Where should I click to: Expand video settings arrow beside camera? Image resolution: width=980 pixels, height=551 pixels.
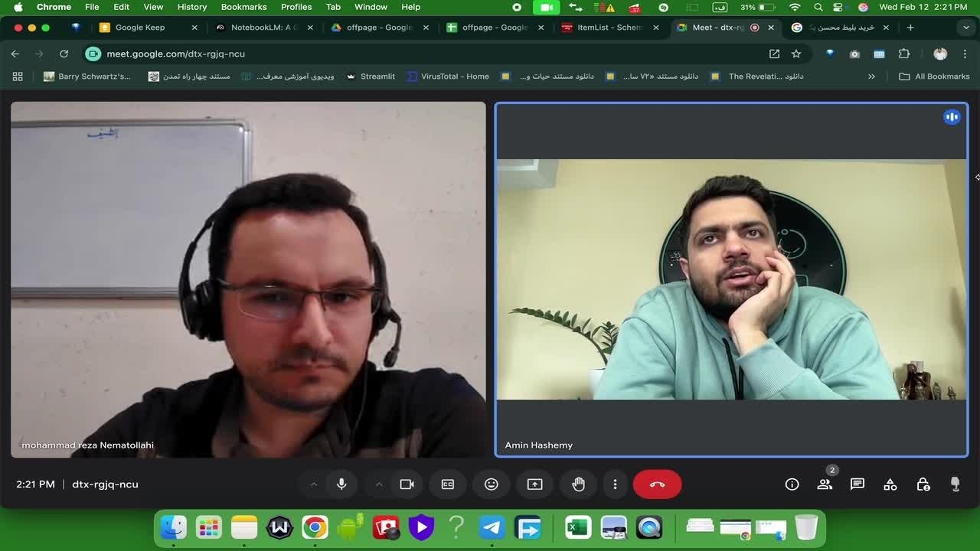click(378, 484)
